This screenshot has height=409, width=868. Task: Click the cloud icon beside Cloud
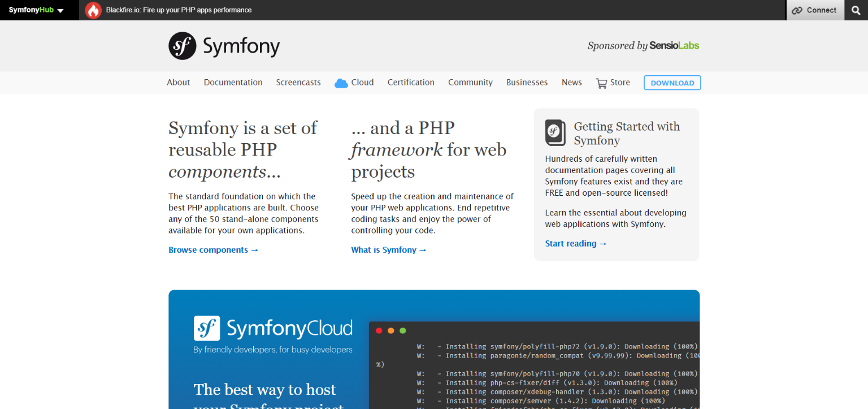pyautogui.click(x=341, y=83)
